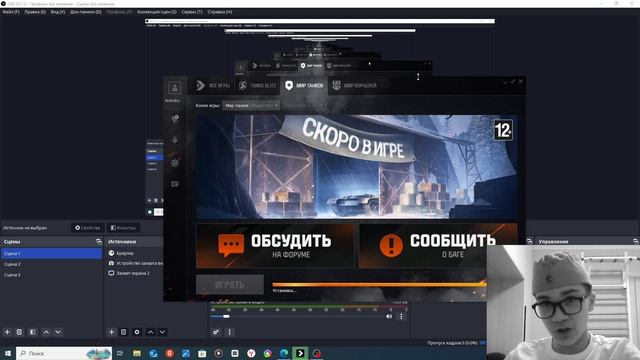Open Game Center settings gear
This screenshot has width=640, height=360.
175,162
